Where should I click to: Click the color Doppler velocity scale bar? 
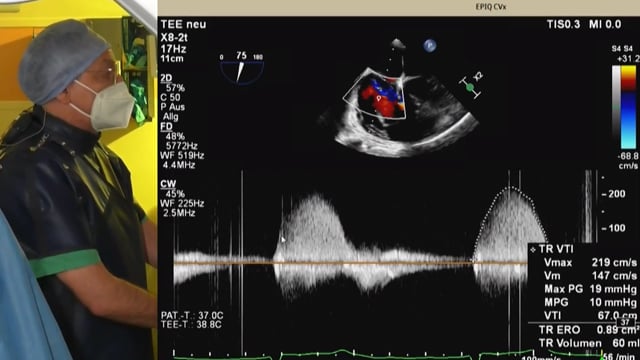pyautogui.click(x=628, y=107)
